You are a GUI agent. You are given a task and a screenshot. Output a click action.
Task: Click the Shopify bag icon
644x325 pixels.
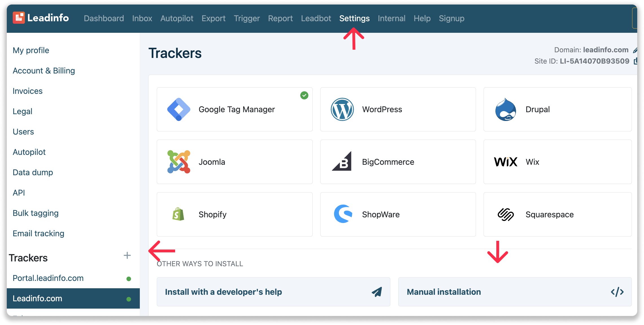[x=178, y=214]
